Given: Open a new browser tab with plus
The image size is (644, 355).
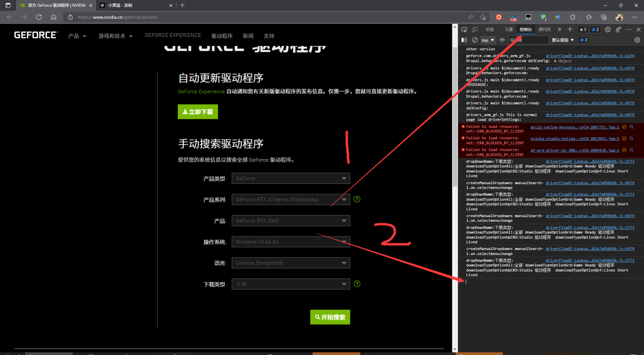Looking at the screenshot, I should pyautogui.click(x=182, y=5).
